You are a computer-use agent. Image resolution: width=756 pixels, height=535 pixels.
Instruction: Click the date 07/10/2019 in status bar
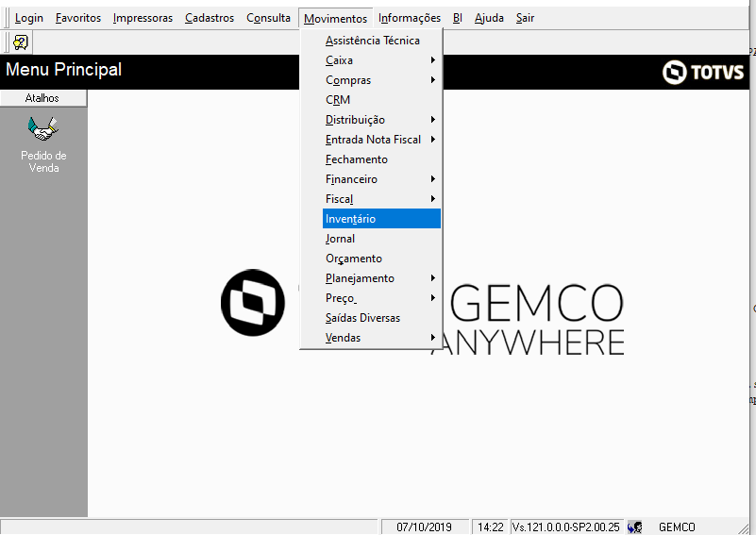(425, 527)
